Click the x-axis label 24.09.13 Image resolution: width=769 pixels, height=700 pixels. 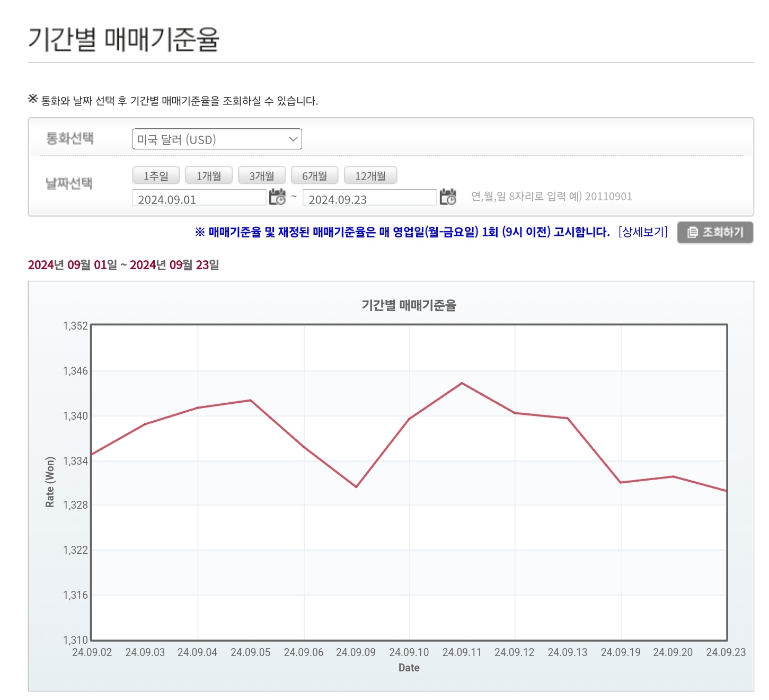point(568,652)
